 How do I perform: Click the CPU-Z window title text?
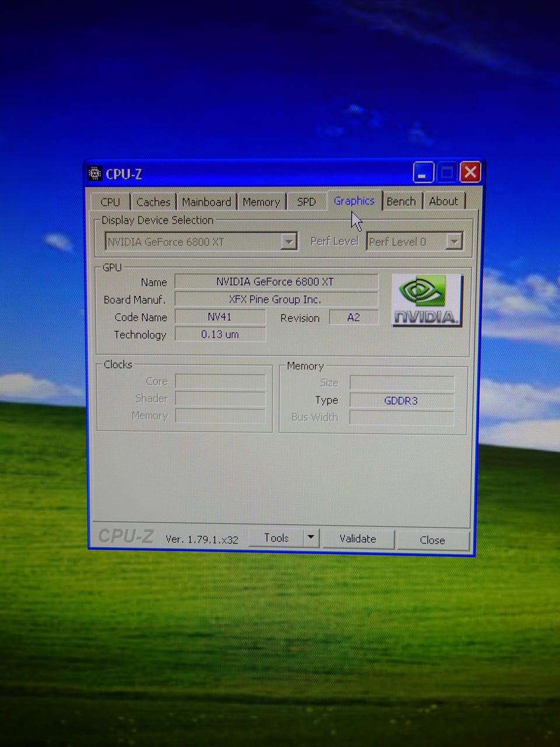(124, 174)
